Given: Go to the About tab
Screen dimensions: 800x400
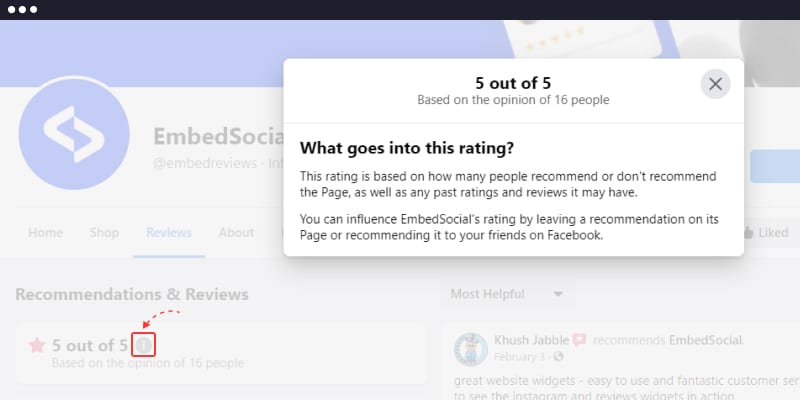Looking at the screenshot, I should click(x=236, y=233).
